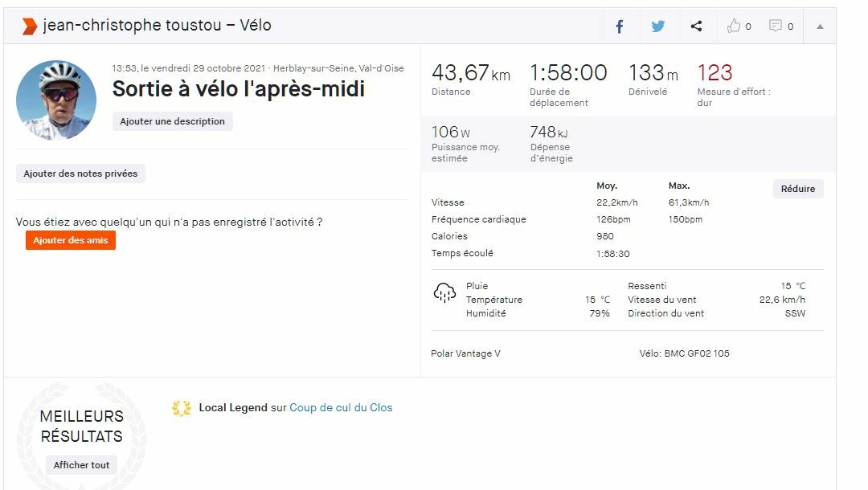Click the orange Strava chevron logo
The image size is (868, 490).
pyautogui.click(x=29, y=26)
